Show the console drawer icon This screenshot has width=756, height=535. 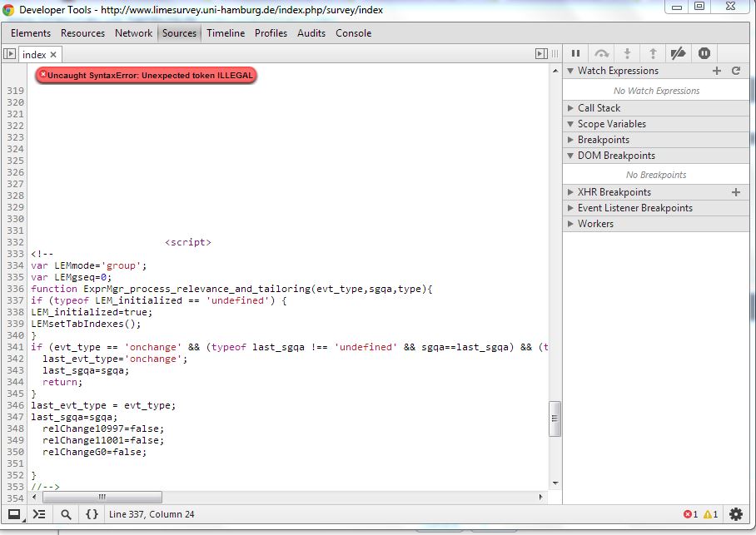39,514
